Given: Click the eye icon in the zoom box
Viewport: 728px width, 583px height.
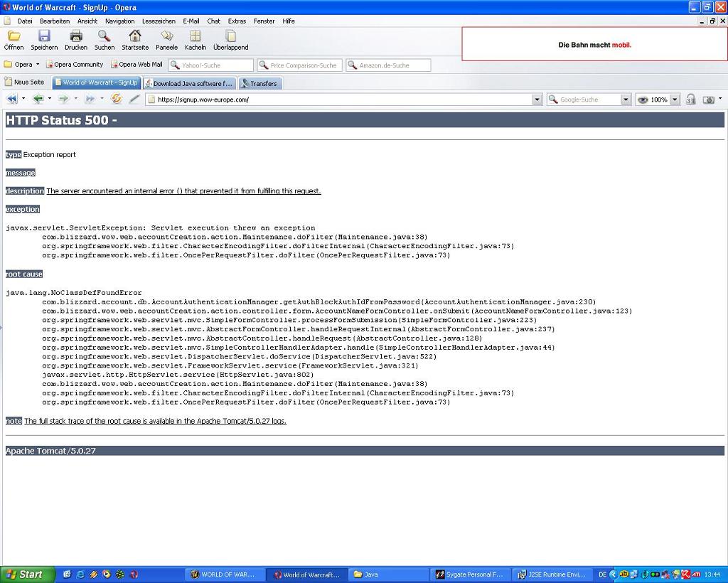Looking at the screenshot, I should point(643,100).
